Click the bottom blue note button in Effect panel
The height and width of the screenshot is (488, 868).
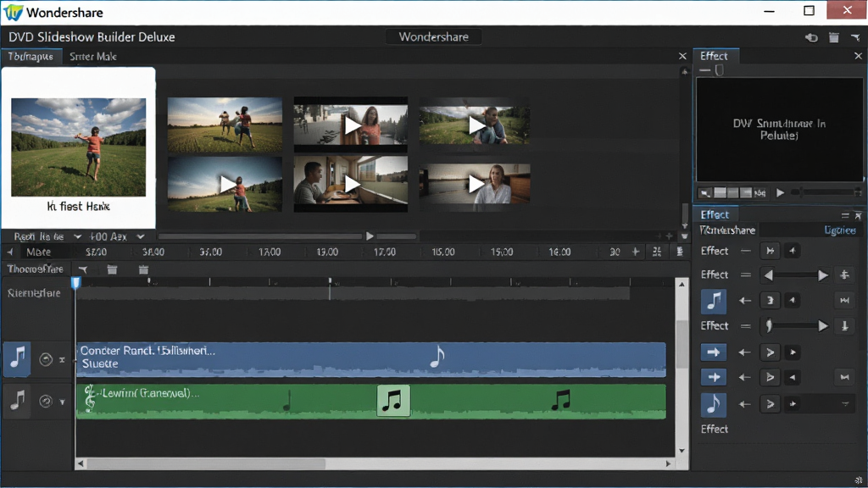(714, 404)
